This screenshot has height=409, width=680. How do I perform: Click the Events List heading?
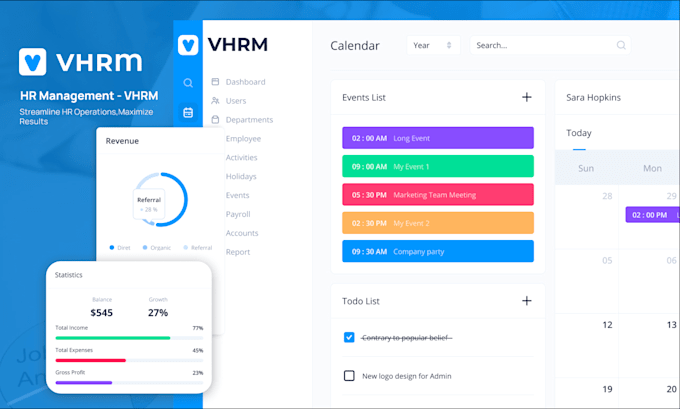pos(364,98)
